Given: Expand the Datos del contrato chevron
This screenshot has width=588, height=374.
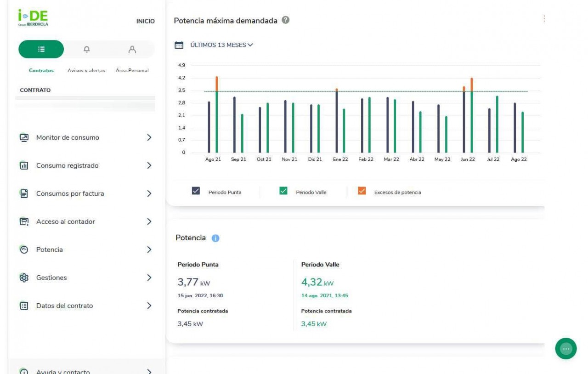Looking at the screenshot, I should pos(148,306).
